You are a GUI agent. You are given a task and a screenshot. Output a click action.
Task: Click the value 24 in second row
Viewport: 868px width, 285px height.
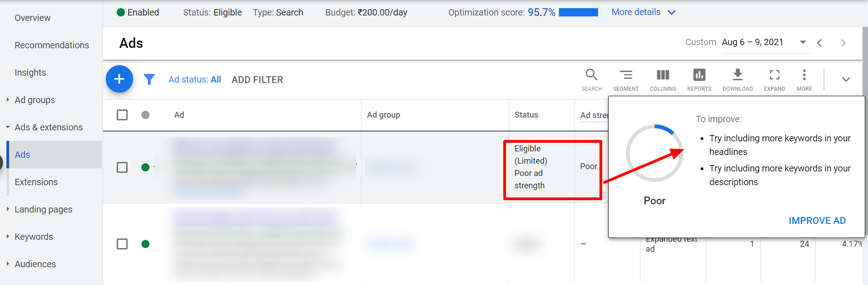tap(805, 244)
